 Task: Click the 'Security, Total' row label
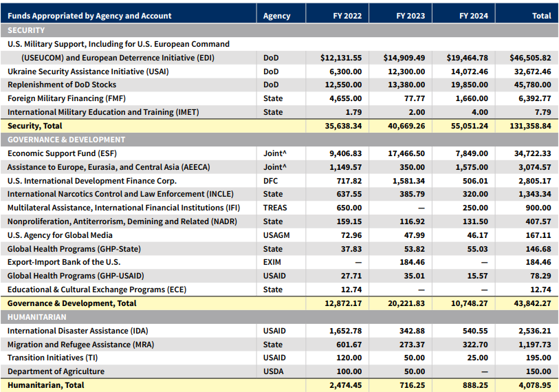click(x=34, y=126)
